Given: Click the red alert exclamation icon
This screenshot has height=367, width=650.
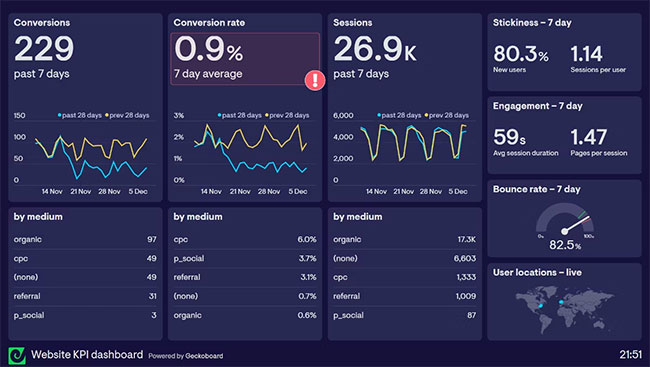Looking at the screenshot, I should pyautogui.click(x=315, y=80).
